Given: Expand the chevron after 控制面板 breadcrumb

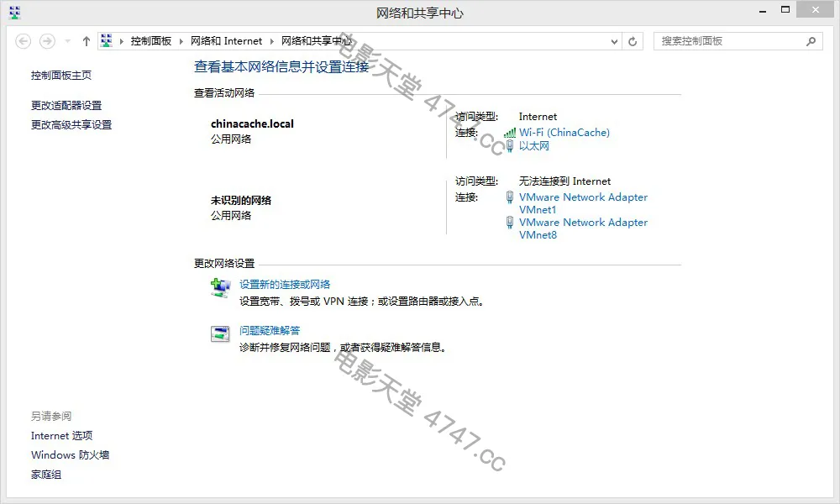Looking at the screenshot, I should 181,41.
